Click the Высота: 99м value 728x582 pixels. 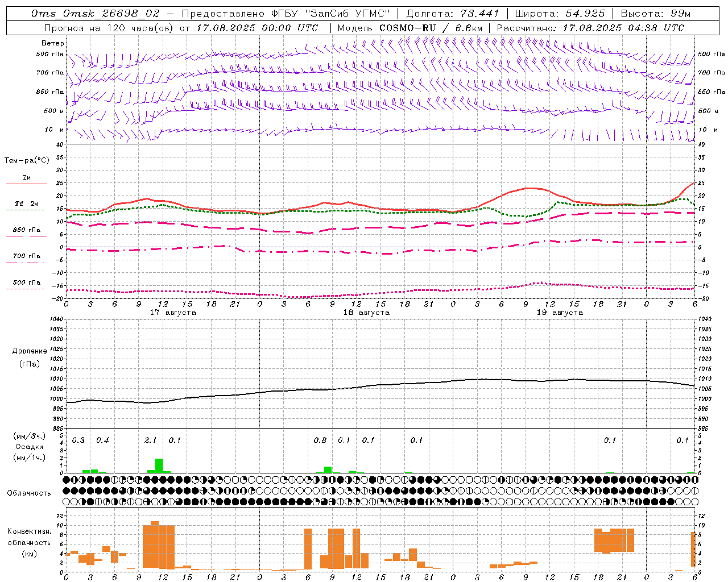pyautogui.click(x=655, y=14)
